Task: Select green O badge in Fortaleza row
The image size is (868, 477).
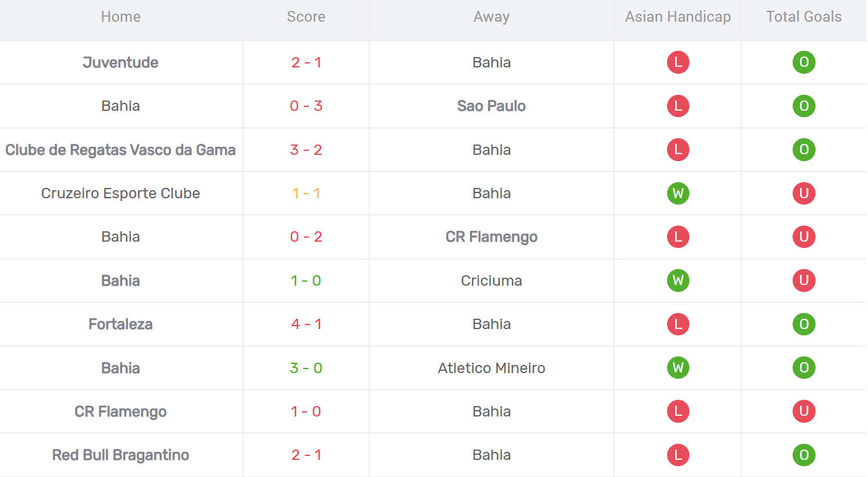Action: tap(804, 324)
